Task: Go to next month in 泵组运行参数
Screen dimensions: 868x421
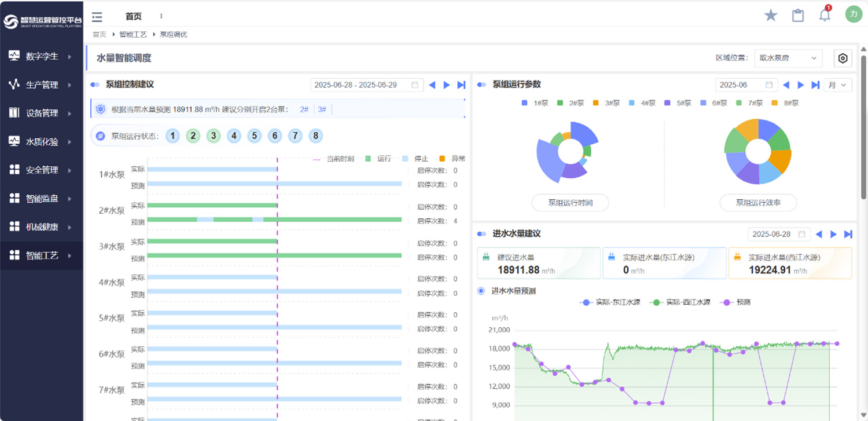Action: point(800,85)
